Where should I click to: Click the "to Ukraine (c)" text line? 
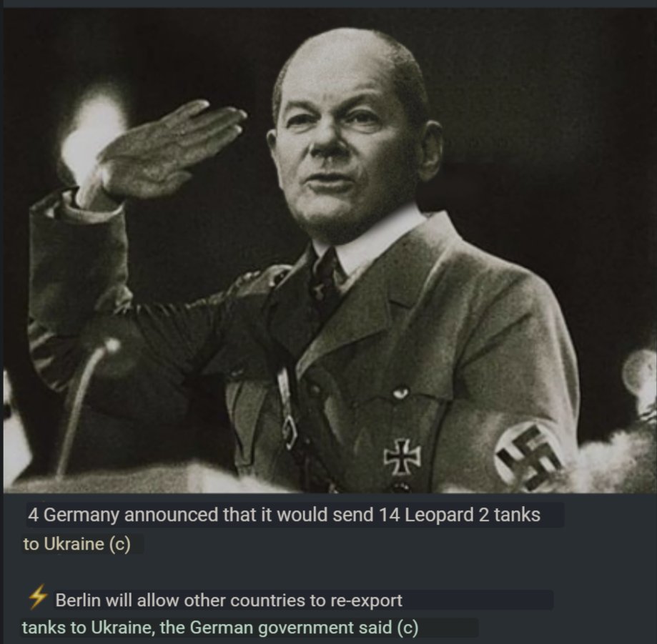point(76,544)
